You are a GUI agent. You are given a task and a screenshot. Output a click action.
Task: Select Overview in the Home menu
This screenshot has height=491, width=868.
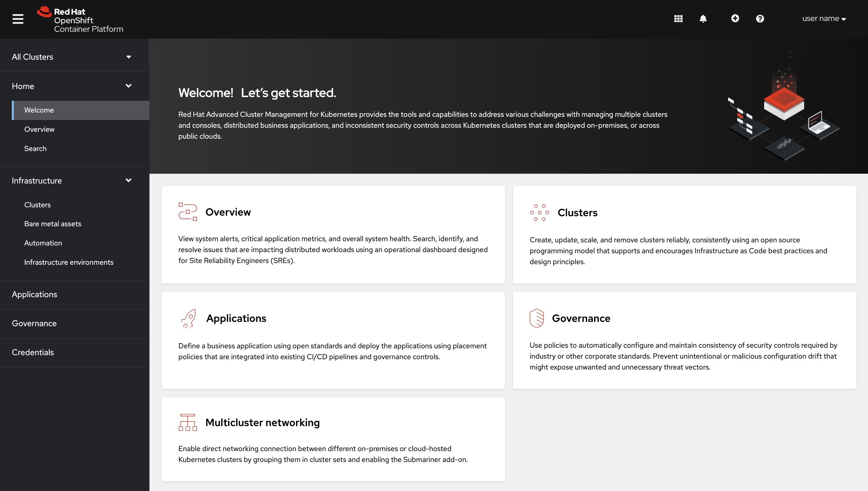pyautogui.click(x=39, y=129)
